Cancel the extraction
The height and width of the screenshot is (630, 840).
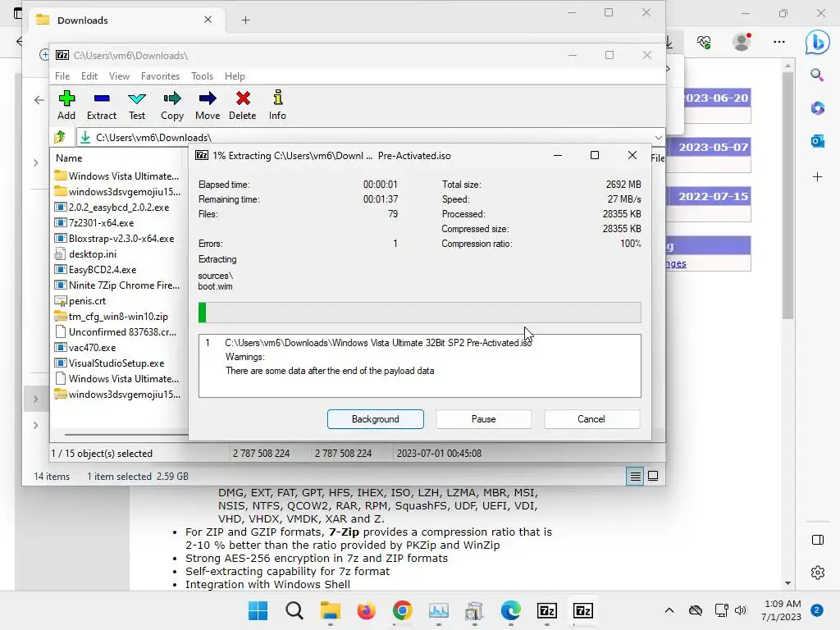591,419
